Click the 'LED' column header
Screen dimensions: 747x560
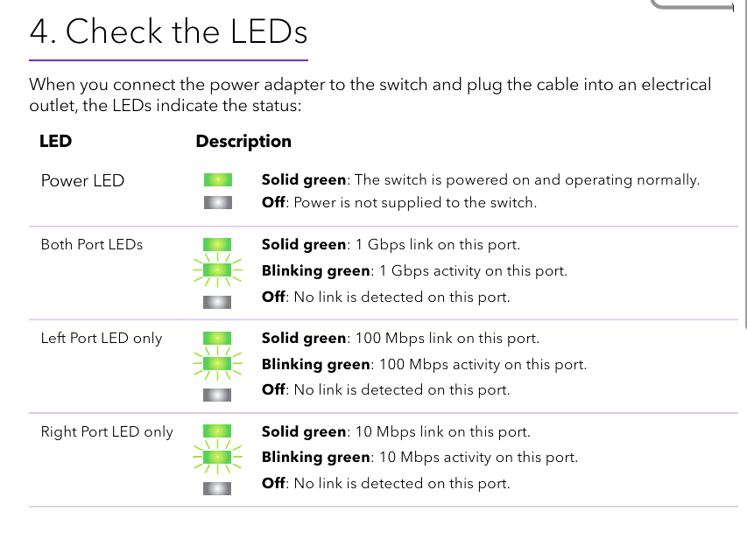56,141
